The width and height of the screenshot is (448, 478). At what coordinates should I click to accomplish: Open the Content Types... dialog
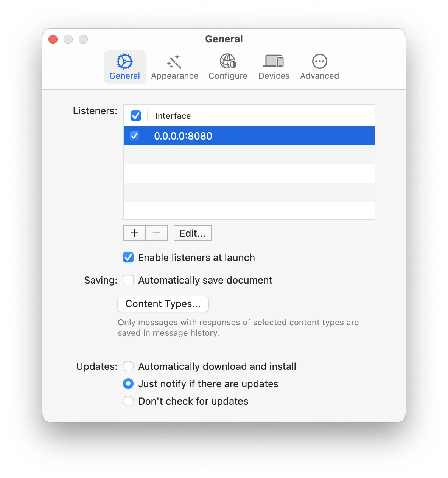coord(163,304)
